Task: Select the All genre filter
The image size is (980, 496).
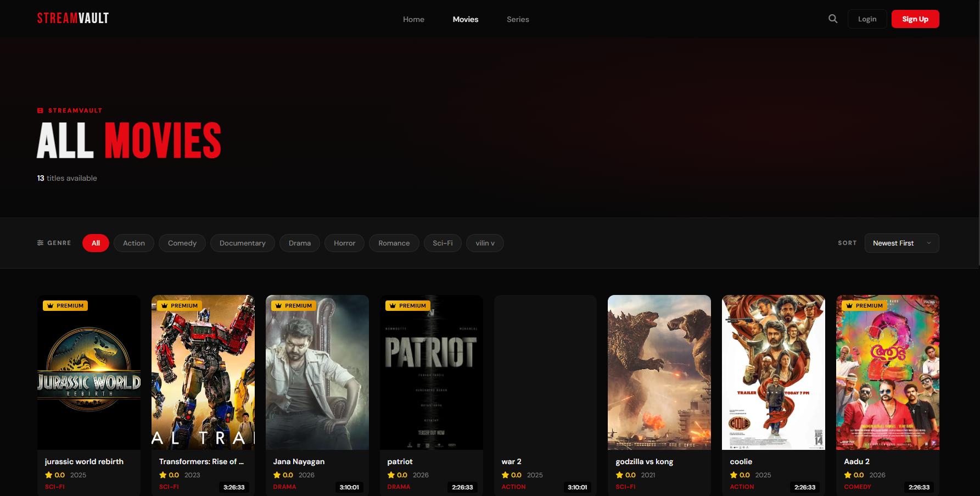Action: coord(96,243)
